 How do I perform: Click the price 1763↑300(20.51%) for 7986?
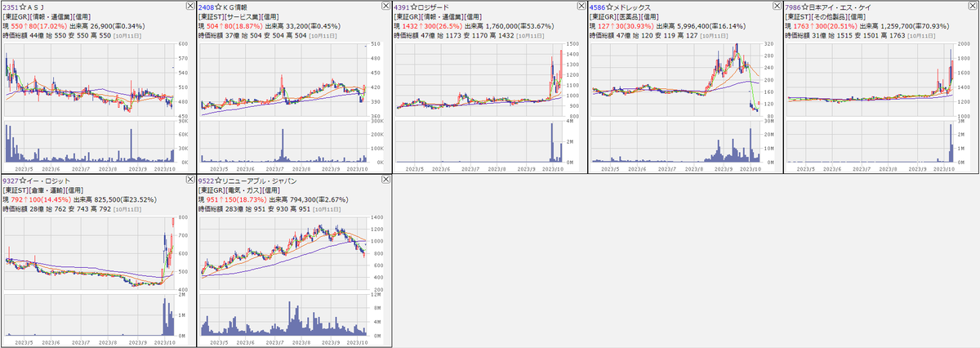(825, 26)
